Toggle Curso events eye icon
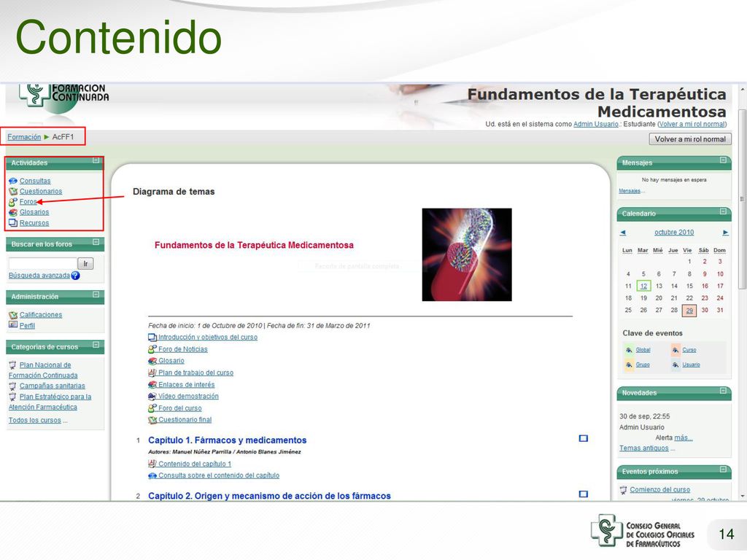Screen dimensions: 747x560 676,350
